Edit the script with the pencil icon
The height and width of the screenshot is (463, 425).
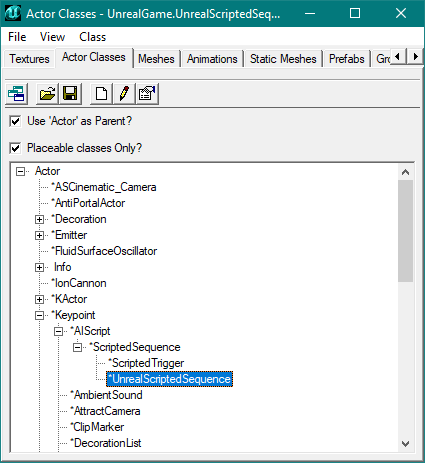tap(124, 93)
